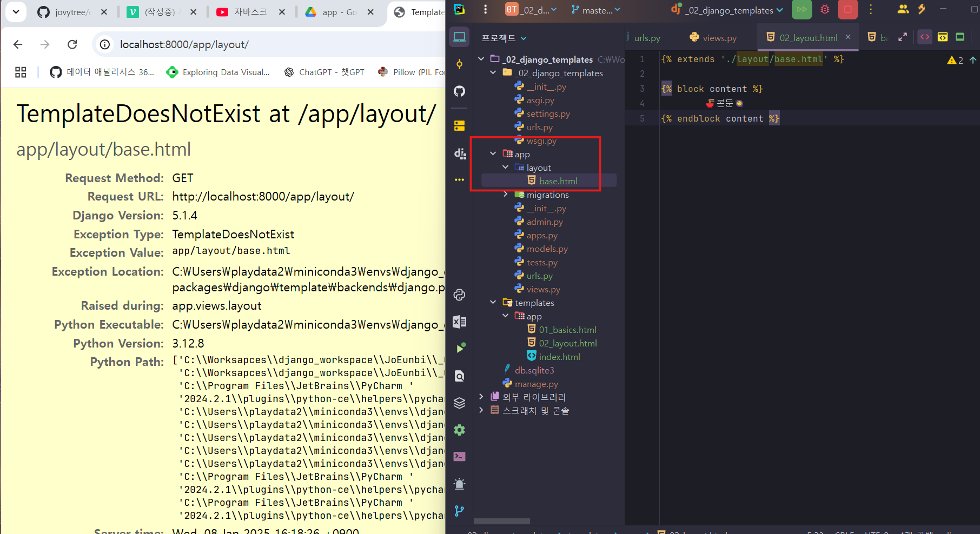
Task: Switch editor to split editor-and-preview view
Action: (x=943, y=37)
